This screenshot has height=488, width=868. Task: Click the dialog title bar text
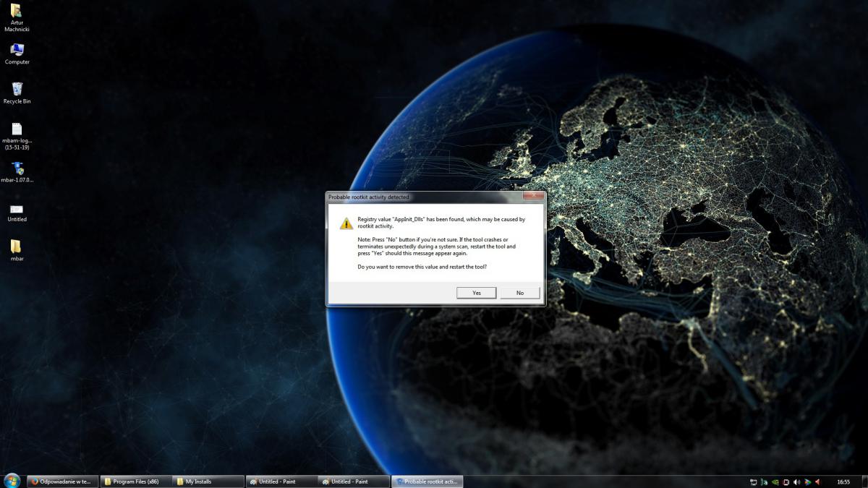click(368, 197)
